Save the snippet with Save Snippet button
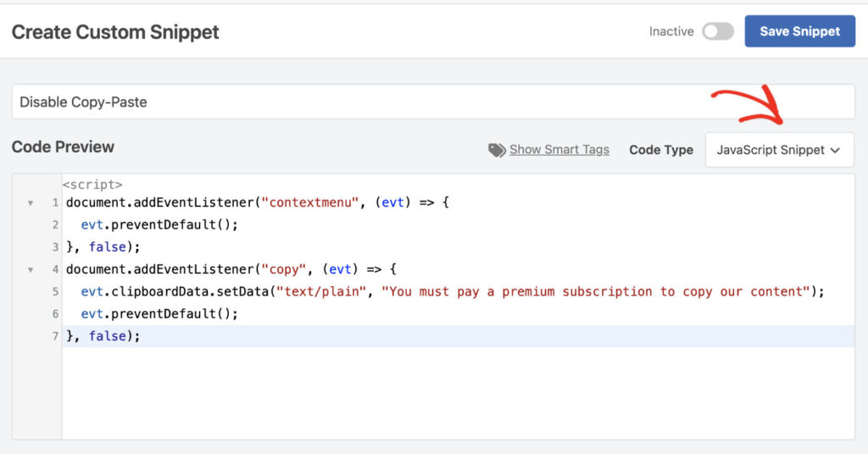Image resolution: width=868 pixels, height=454 pixels. pyautogui.click(x=800, y=31)
